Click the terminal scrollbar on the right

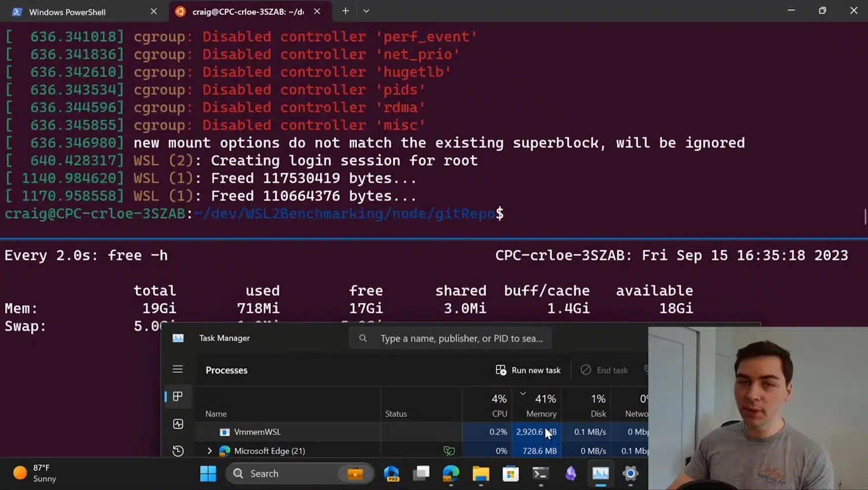864,215
